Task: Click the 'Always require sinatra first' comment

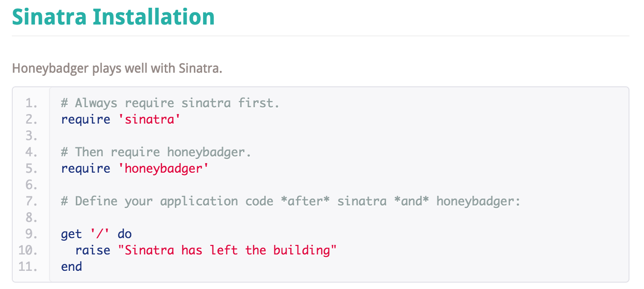Action: (x=170, y=103)
